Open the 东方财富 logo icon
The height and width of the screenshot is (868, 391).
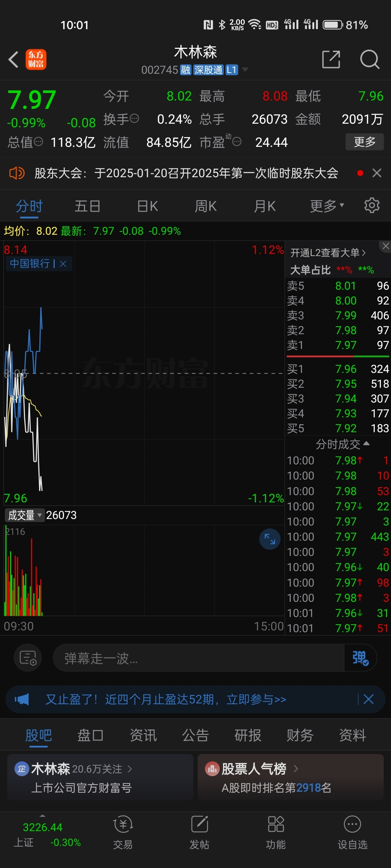(x=36, y=59)
